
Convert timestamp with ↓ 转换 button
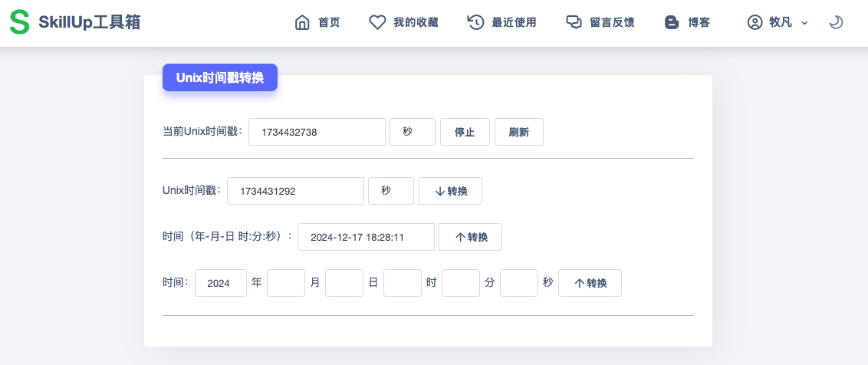(451, 190)
